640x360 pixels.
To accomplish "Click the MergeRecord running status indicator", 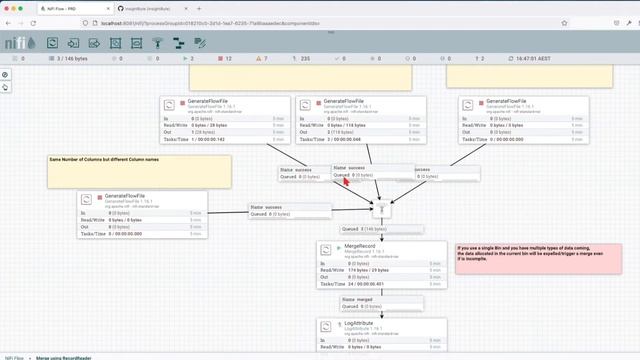I will (x=338, y=248).
